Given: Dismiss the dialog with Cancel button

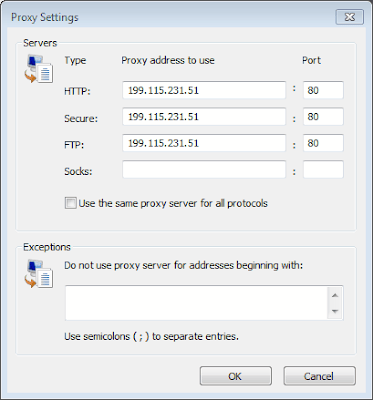Looking at the screenshot, I should [x=319, y=376].
